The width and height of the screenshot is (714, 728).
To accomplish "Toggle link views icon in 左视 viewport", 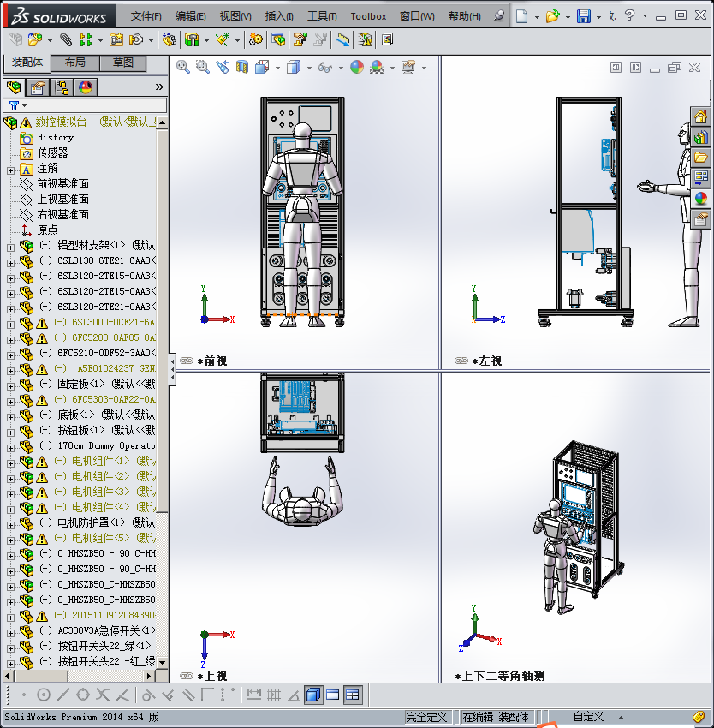I will (x=461, y=361).
